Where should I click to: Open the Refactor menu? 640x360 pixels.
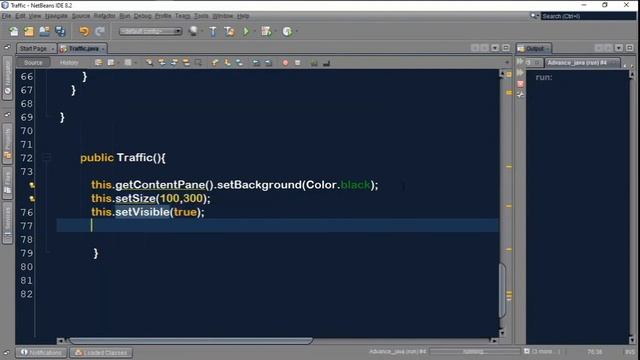[x=104, y=16]
